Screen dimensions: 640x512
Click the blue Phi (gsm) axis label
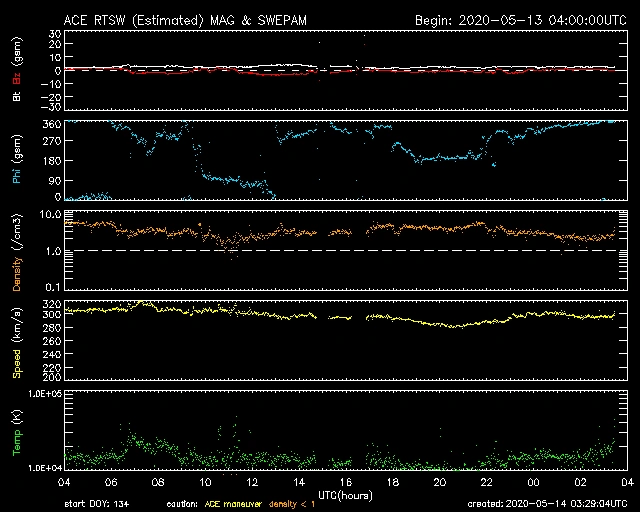(x=16, y=160)
